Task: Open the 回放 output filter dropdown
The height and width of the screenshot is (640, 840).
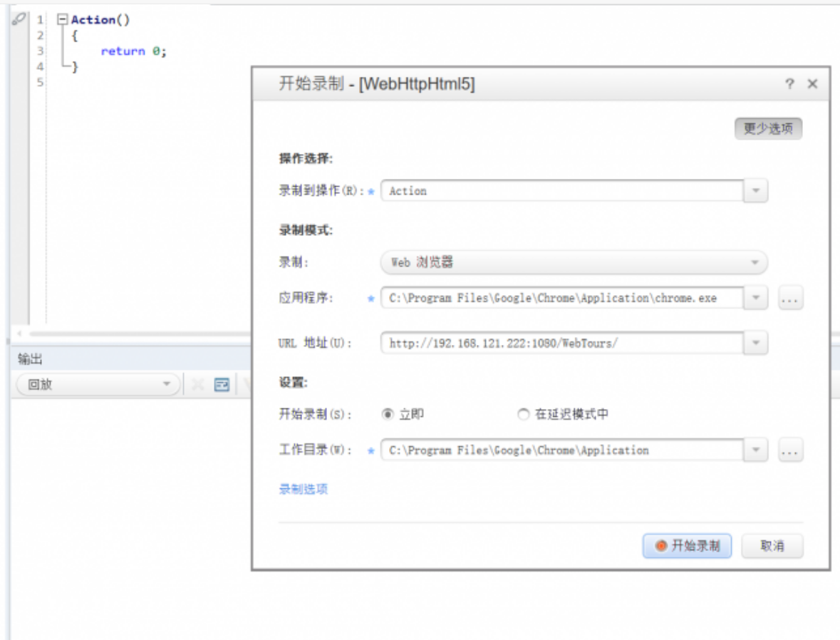Action: 167,385
